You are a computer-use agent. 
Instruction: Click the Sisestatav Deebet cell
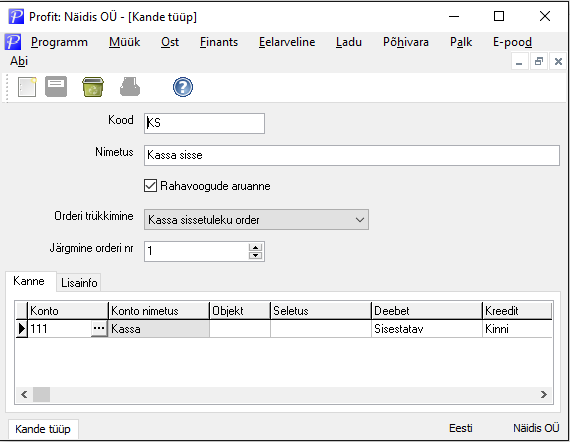pyautogui.click(x=427, y=329)
